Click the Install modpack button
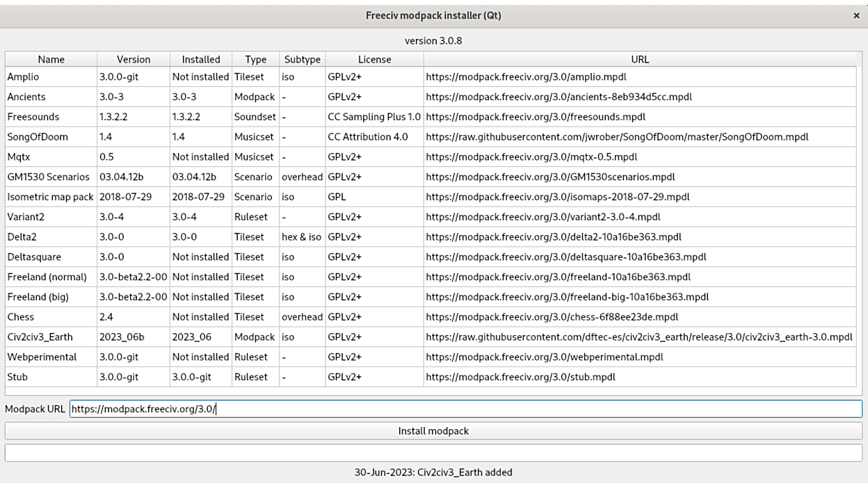Screen dimensions: 868x488 point(433,431)
